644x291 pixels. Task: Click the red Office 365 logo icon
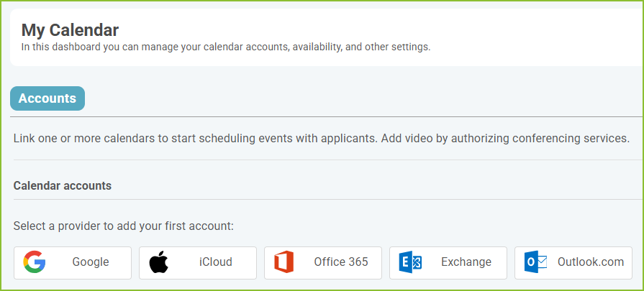click(x=284, y=262)
